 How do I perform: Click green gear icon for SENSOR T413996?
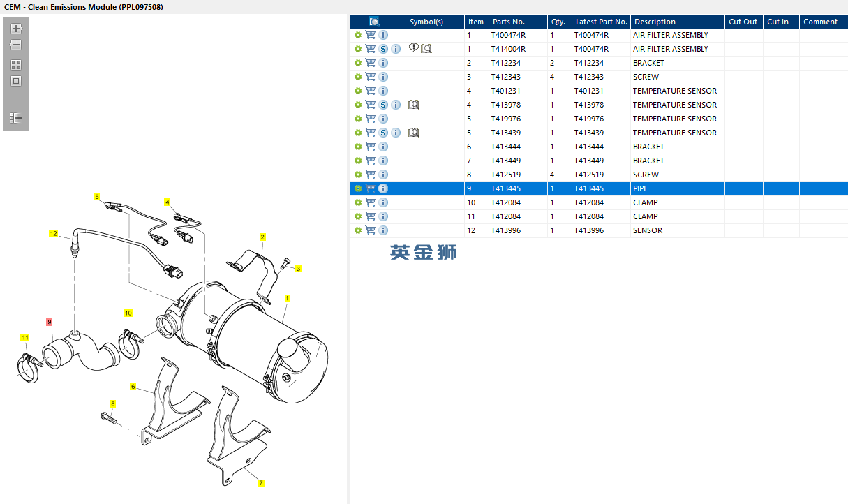click(358, 230)
